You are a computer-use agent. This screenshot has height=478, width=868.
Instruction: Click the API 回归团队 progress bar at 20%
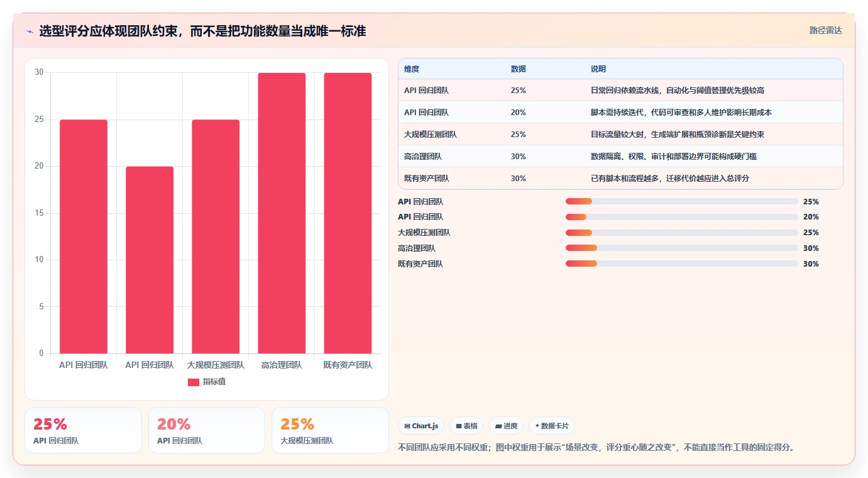coord(682,217)
